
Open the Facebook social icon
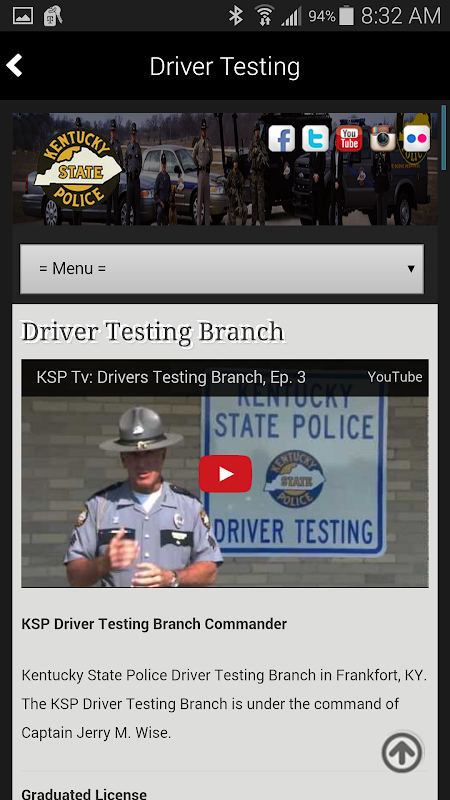click(x=282, y=138)
